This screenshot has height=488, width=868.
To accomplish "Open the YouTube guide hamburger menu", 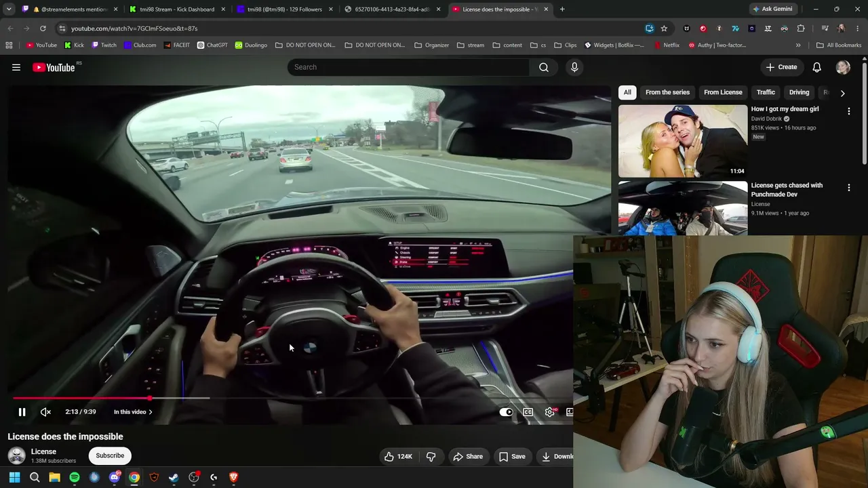I will point(16,67).
